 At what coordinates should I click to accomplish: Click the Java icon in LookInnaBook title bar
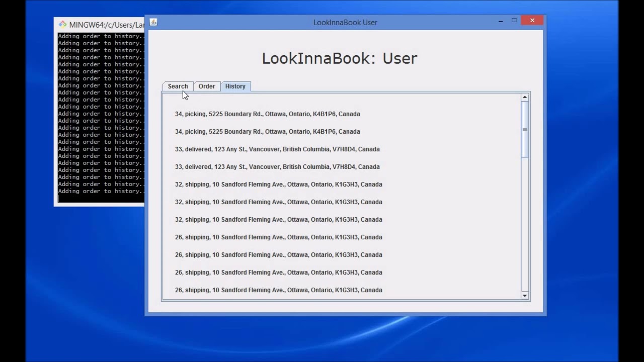153,22
